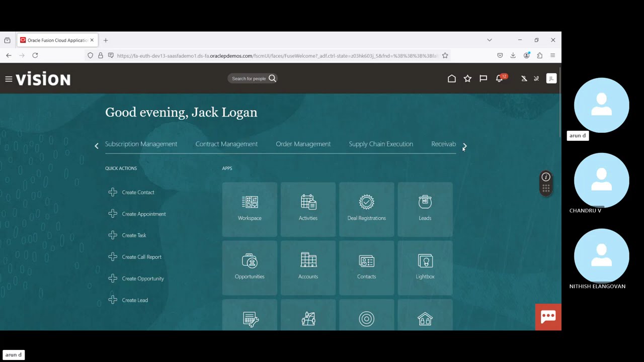Switch to Supply Chain Execution tab
The height and width of the screenshot is (362, 644).
point(381,144)
